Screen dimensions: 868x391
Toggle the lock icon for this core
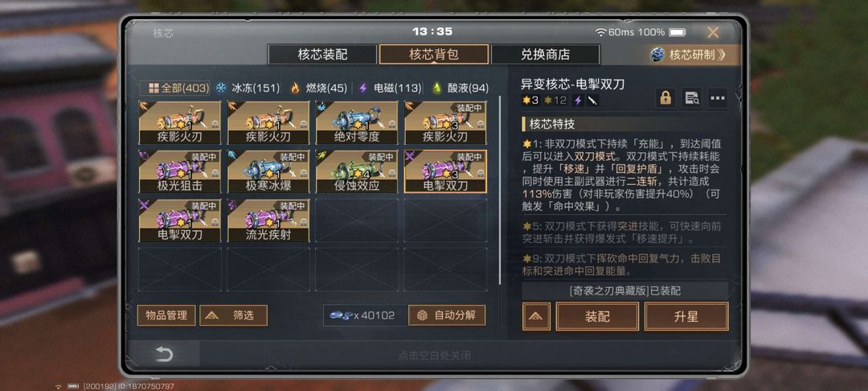[x=665, y=99]
